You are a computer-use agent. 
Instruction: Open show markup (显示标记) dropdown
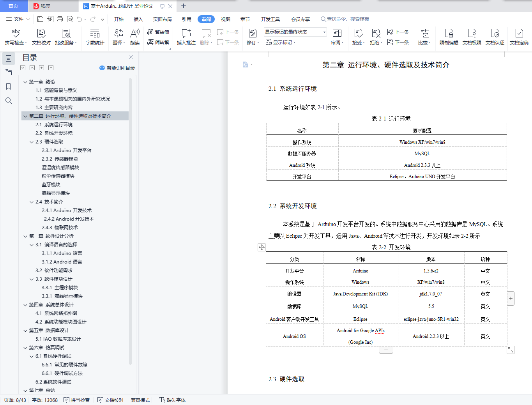(281, 42)
